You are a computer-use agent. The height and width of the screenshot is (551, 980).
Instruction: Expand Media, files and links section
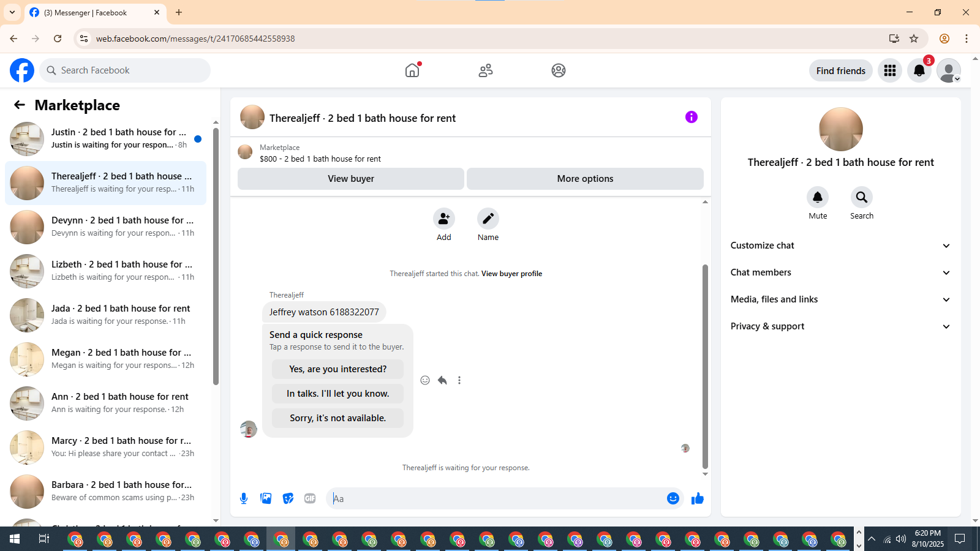(840, 299)
